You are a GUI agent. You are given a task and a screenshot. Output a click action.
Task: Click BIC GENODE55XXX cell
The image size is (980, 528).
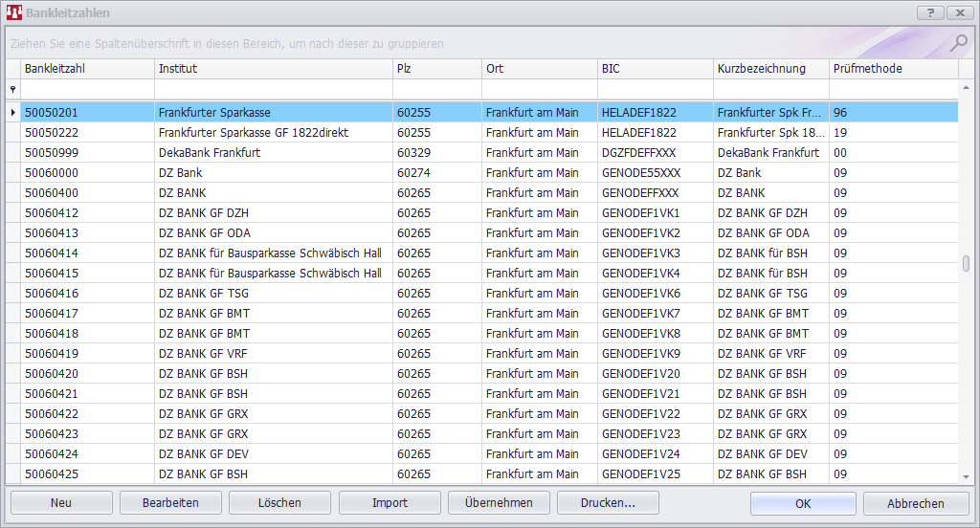[x=656, y=172]
